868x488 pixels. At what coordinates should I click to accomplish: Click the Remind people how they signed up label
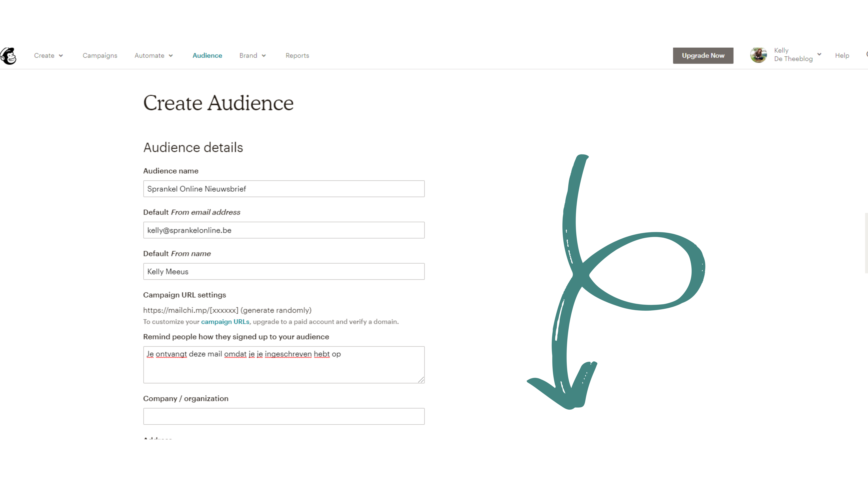click(x=236, y=337)
